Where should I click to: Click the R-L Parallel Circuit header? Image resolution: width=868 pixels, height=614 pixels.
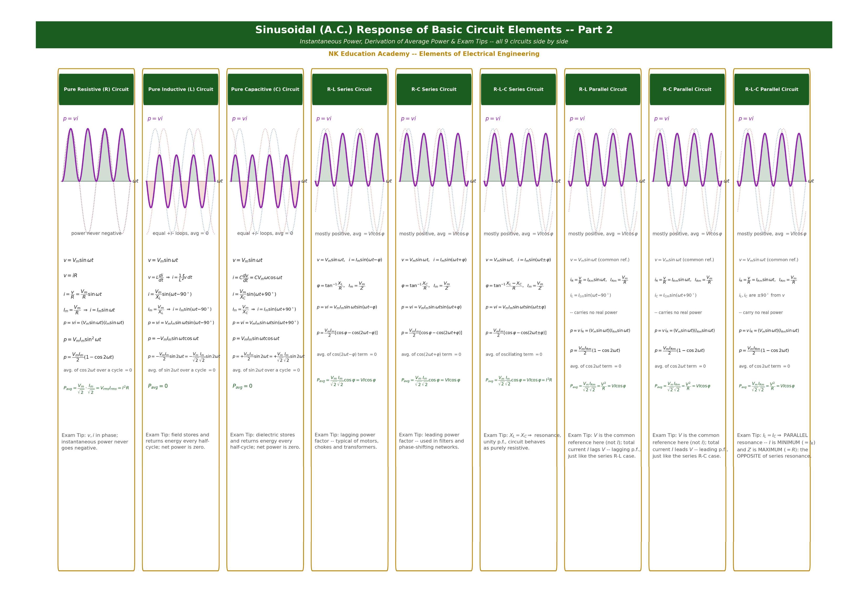pyautogui.click(x=603, y=89)
